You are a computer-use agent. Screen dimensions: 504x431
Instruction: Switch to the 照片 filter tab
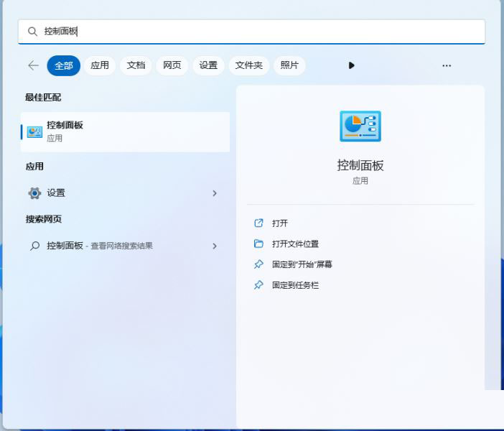click(289, 65)
